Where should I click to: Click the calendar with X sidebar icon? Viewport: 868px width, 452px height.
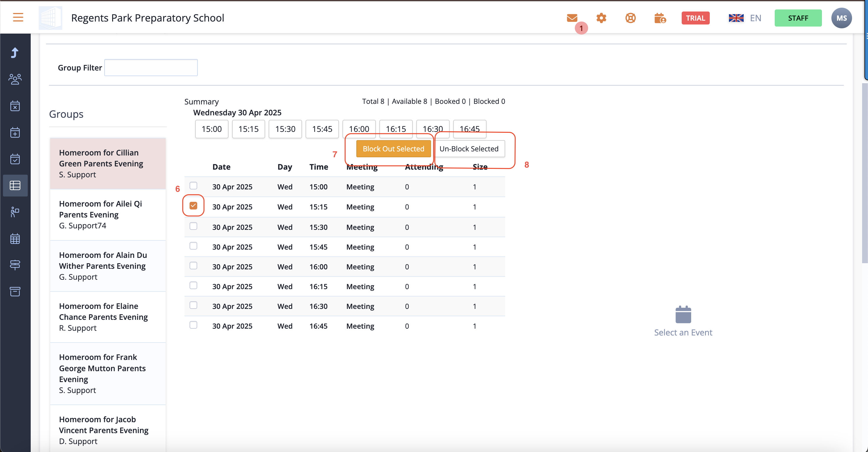tap(15, 106)
